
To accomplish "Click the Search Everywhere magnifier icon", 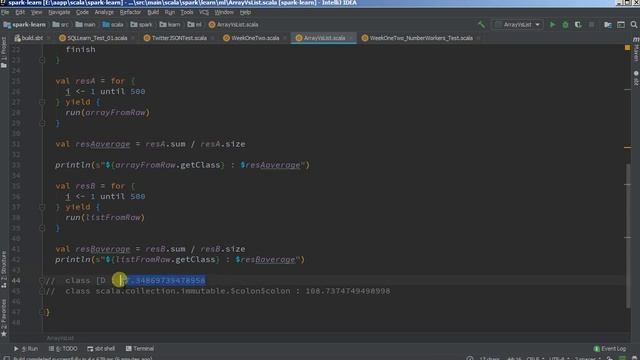I will pos(634,24).
